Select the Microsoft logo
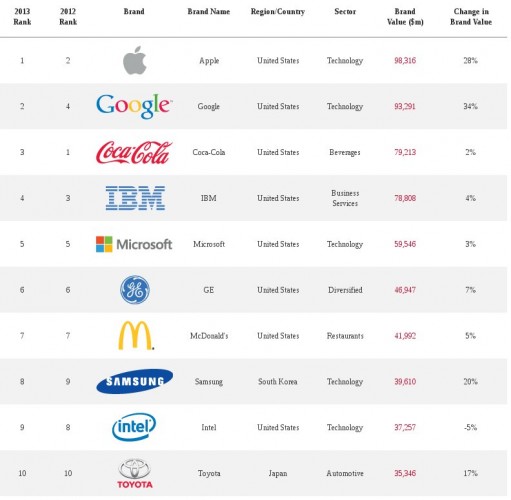This screenshot has width=511, height=500. tap(134, 244)
